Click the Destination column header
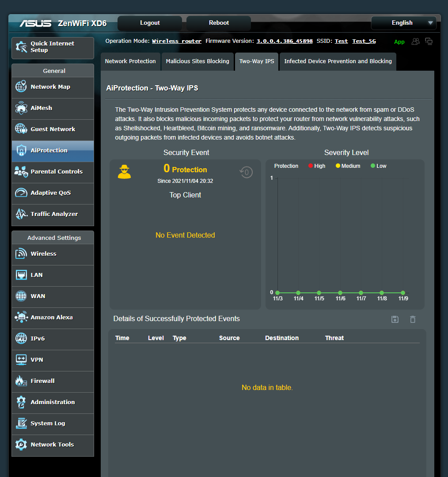 (282, 338)
